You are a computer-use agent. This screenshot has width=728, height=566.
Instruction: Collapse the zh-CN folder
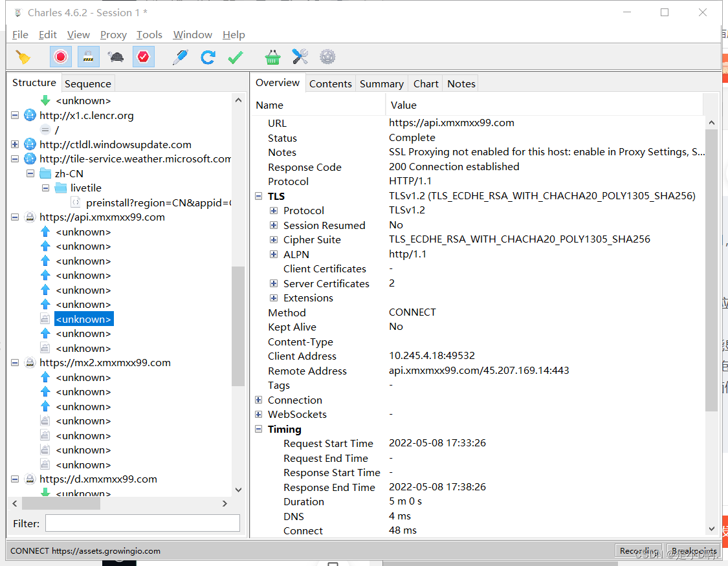(x=30, y=173)
